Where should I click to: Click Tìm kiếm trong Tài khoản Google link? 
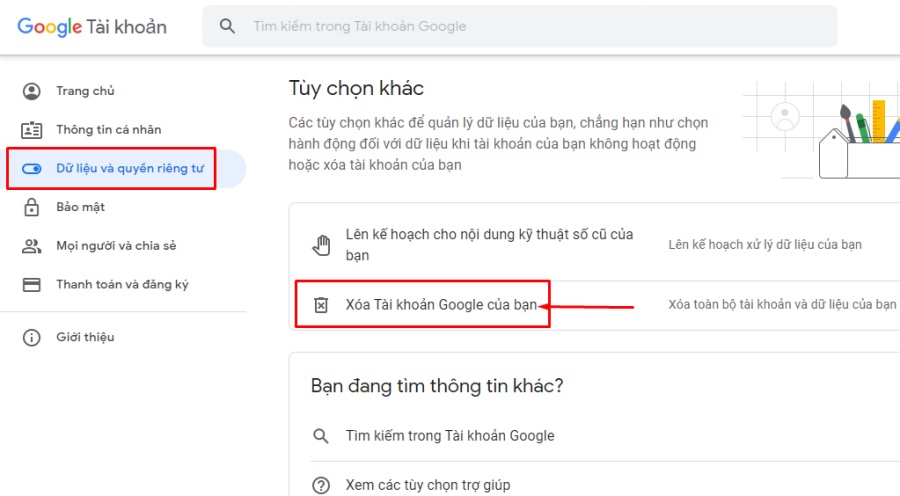(x=449, y=436)
